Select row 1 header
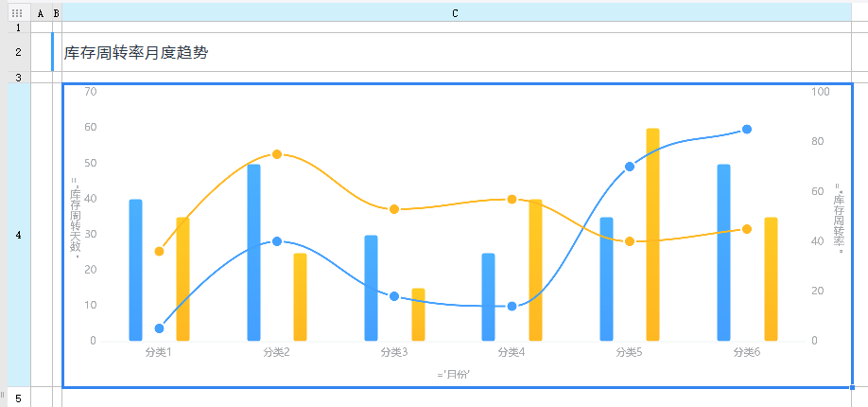 [18, 27]
